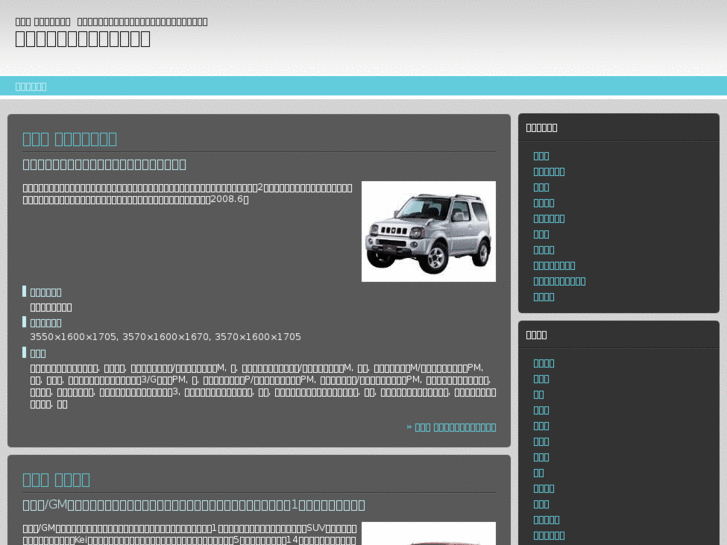Open the second article's title link

pyautogui.click(x=56, y=480)
